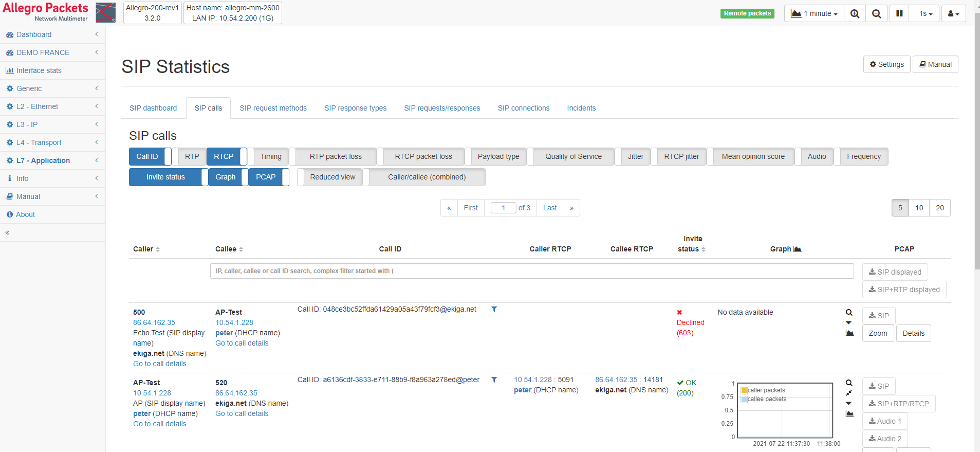Filter by call ID a6136cdf funnel icon

[494, 379]
